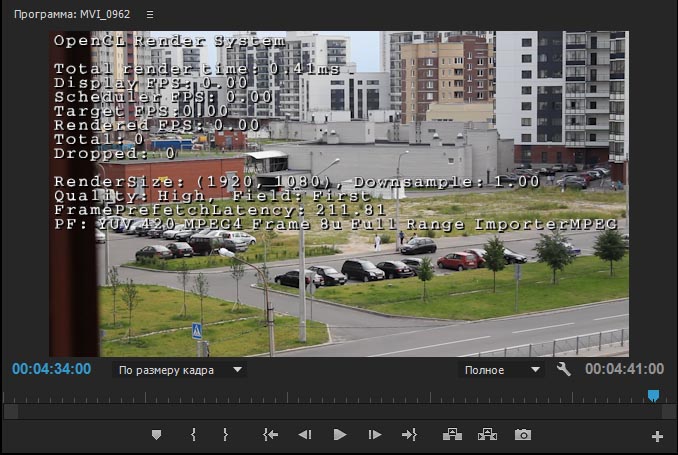Screen dimensions: 678x455
Task: Step back one frame
Action: pos(305,435)
